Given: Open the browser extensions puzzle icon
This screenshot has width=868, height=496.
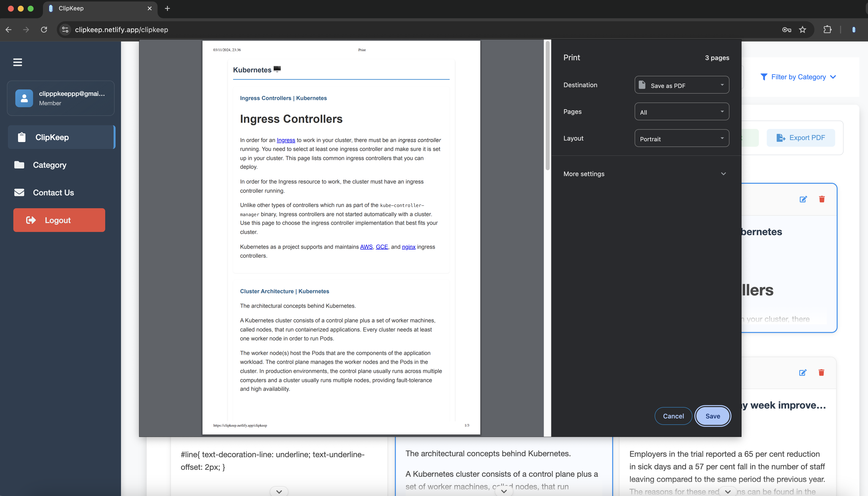Looking at the screenshot, I should pos(828,30).
